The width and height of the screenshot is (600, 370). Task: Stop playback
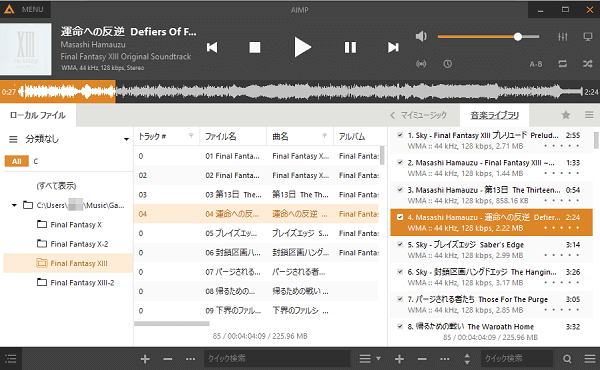[255, 47]
